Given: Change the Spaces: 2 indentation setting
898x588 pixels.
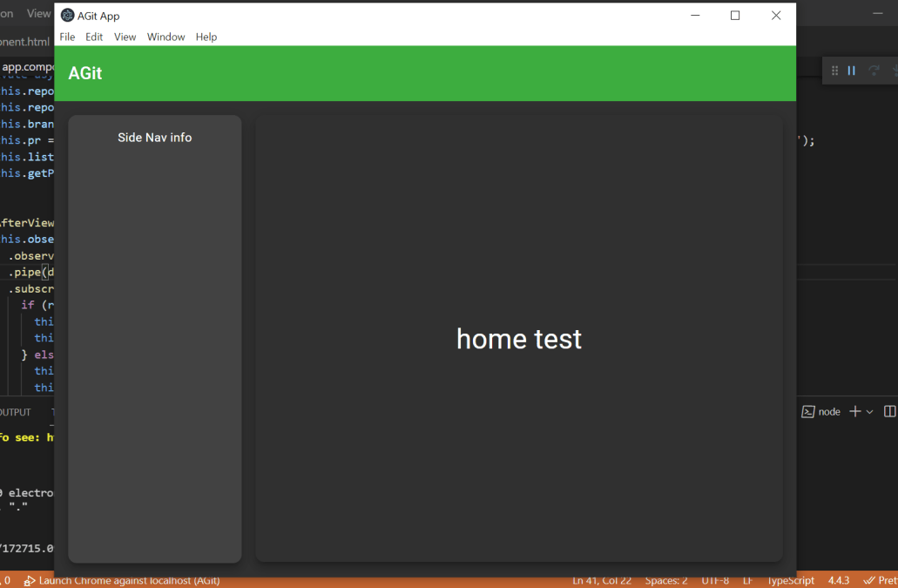Looking at the screenshot, I should 666,580.
